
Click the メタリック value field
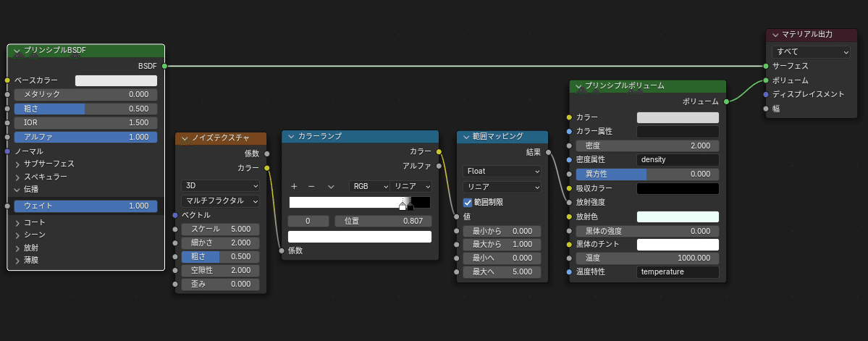(x=85, y=95)
